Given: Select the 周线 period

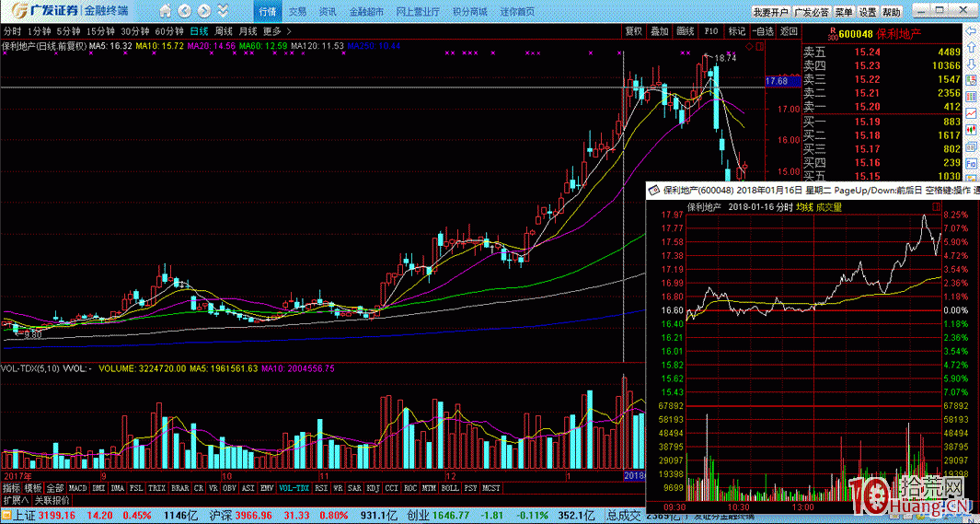Looking at the screenshot, I should (x=224, y=31).
